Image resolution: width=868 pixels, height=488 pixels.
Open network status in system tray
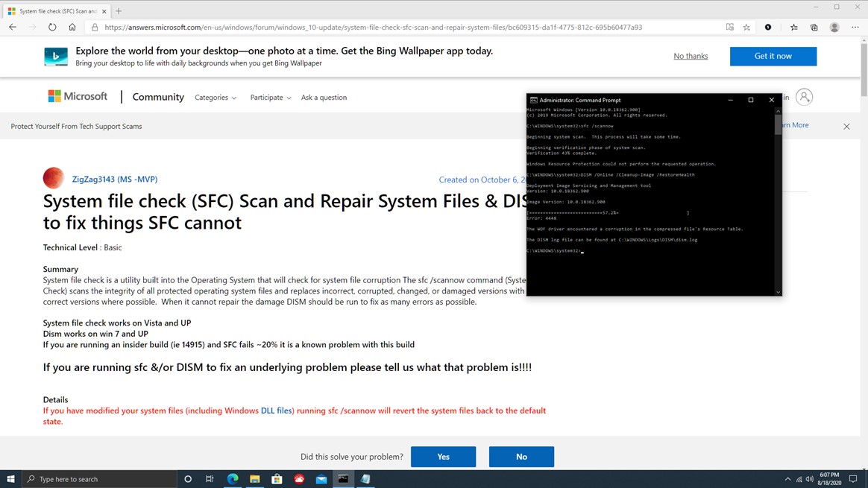coord(799,479)
